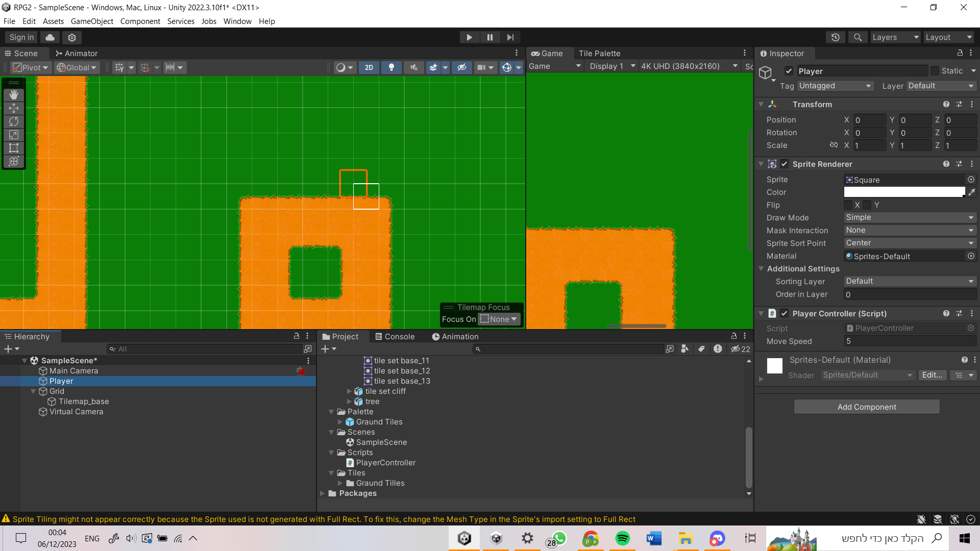Screen dimensions: 980x551
Task: Toggle the 2D view mode
Action: click(x=369, y=67)
